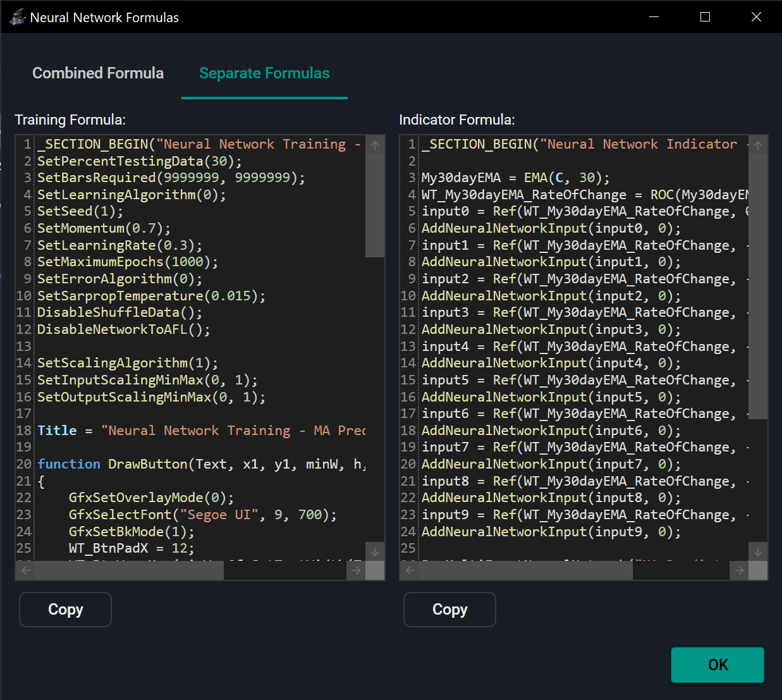Screen dimensions: 782x700
Task: Click the input8 = Ref line
Action: point(585,481)
